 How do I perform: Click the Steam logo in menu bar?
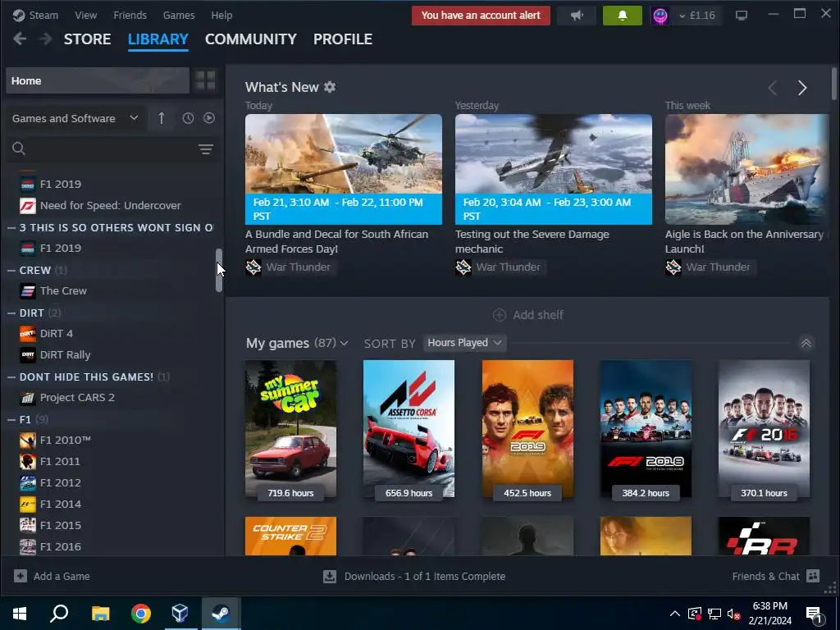(19, 15)
